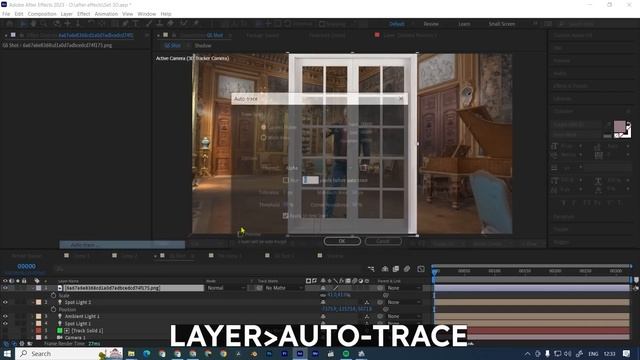
Task: Open the Parent dropdown for Spot Light 2
Action: pos(403,302)
